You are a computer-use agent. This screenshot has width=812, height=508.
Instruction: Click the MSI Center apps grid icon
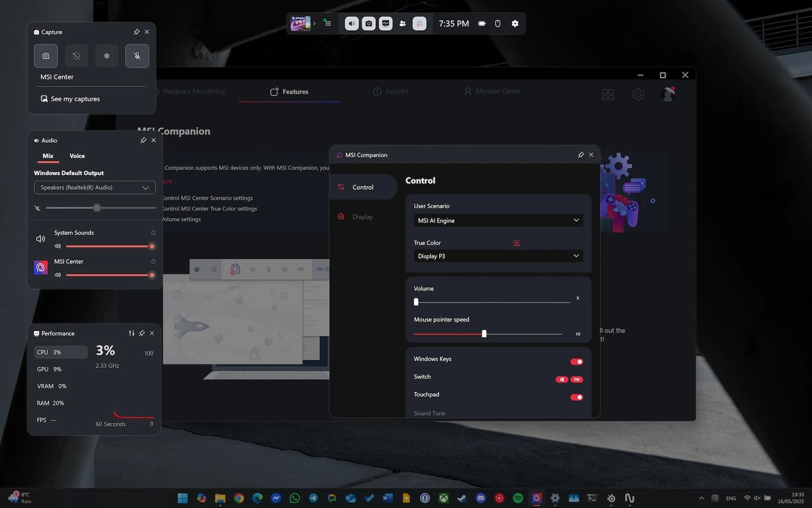pyautogui.click(x=608, y=94)
